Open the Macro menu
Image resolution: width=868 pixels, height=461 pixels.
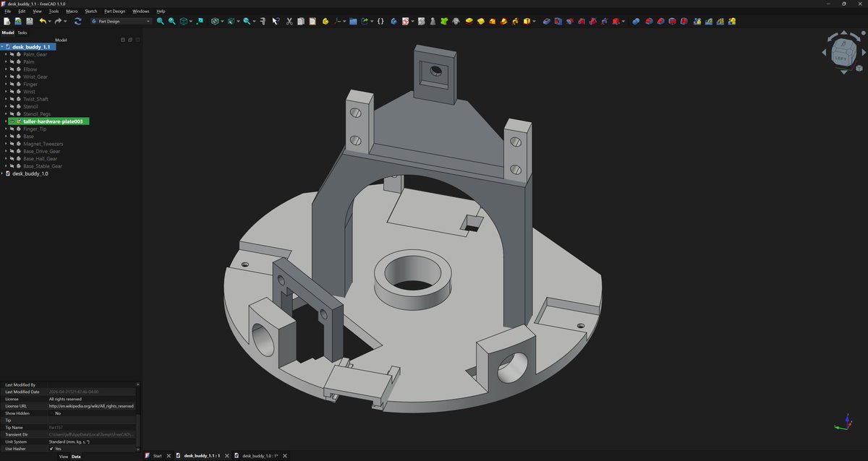tap(72, 11)
